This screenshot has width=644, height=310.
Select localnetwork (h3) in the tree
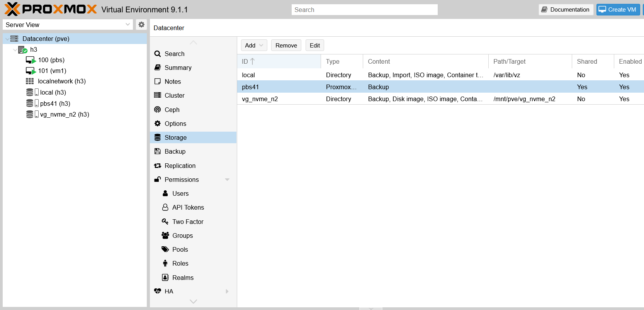(62, 81)
